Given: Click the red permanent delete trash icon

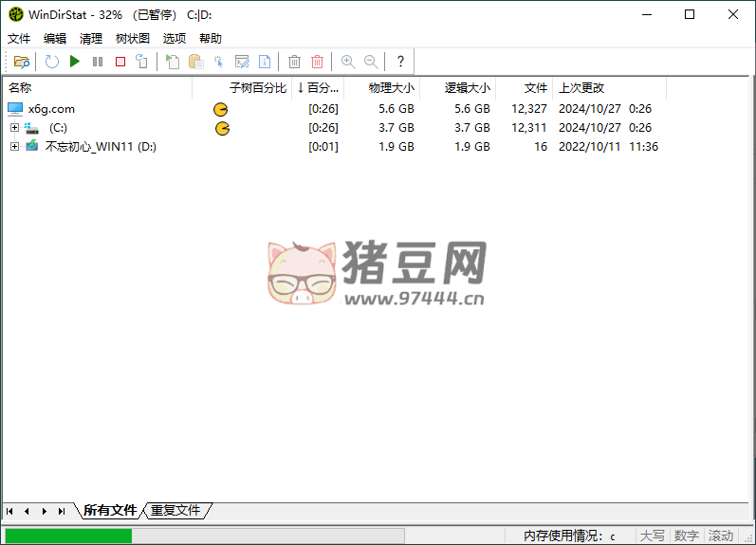Looking at the screenshot, I should pos(317,62).
